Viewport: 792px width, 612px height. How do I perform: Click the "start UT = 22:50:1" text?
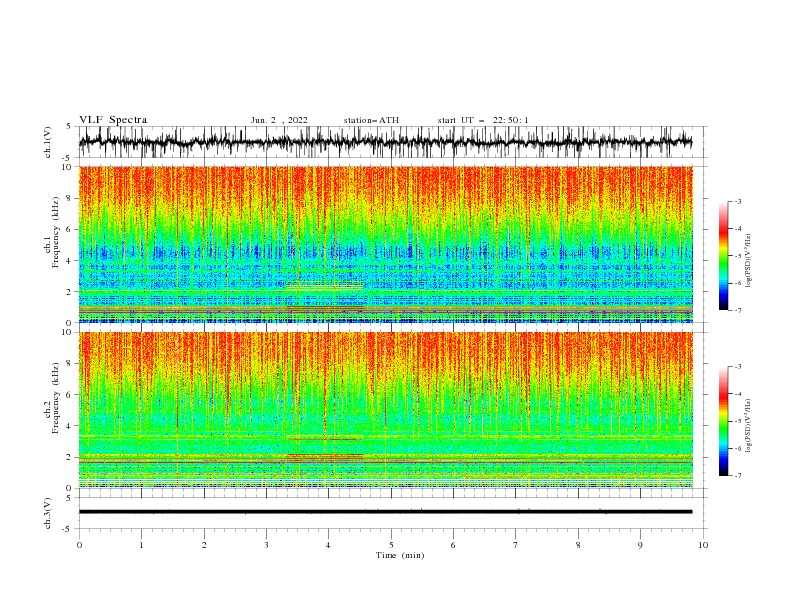(x=483, y=120)
